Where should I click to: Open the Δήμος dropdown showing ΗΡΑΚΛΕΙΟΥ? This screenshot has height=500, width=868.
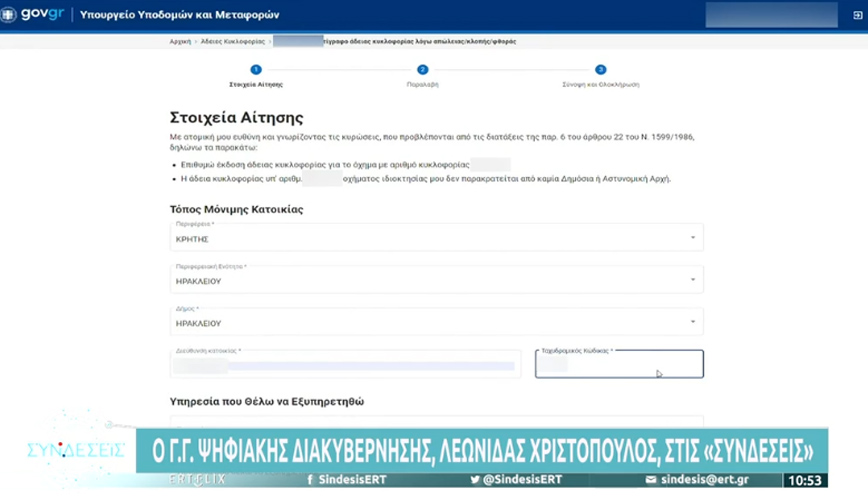[x=436, y=322]
